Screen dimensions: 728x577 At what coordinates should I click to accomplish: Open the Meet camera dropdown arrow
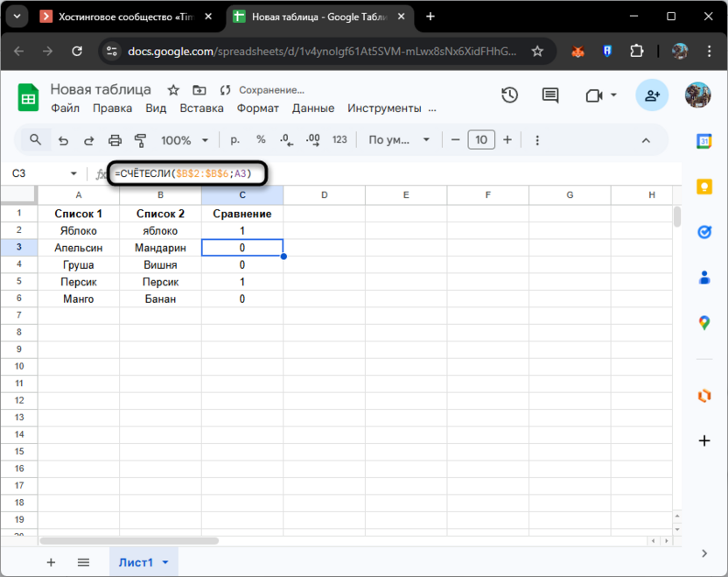pos(613,95)
